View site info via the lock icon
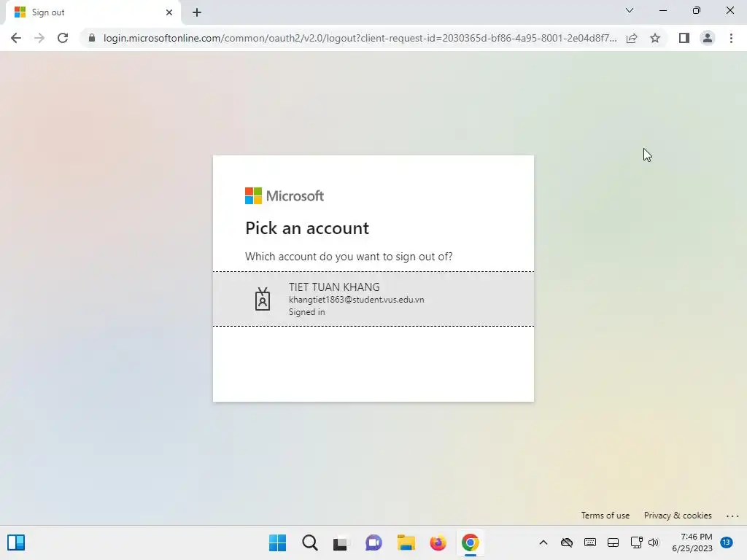Image resolution: width=747 pixels, height=560 pixels. point(92,38)
